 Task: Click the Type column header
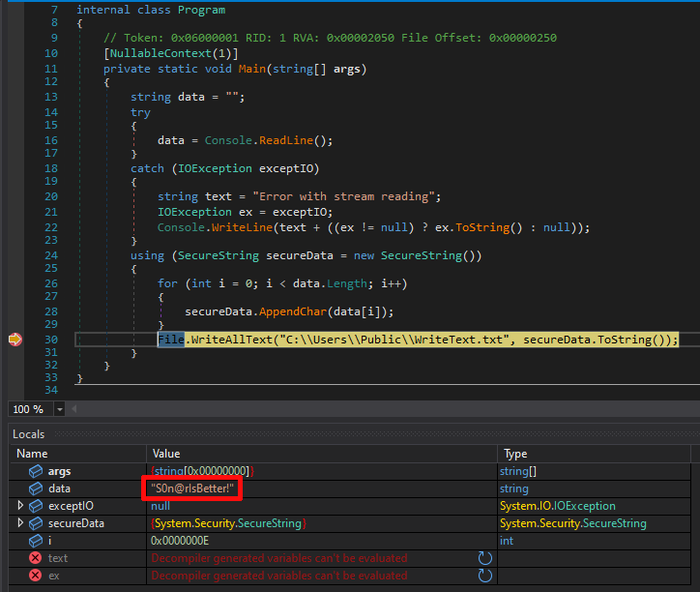(515, 453)
